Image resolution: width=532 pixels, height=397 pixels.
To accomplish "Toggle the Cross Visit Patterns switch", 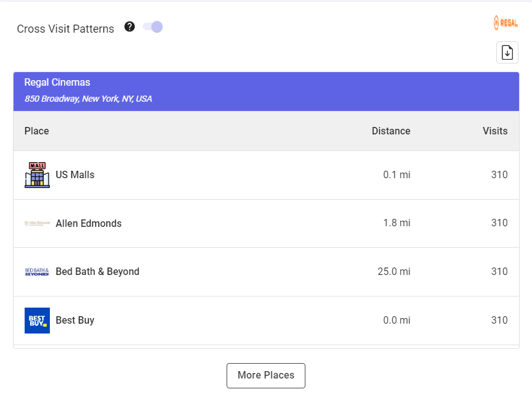I will point(153,27).
